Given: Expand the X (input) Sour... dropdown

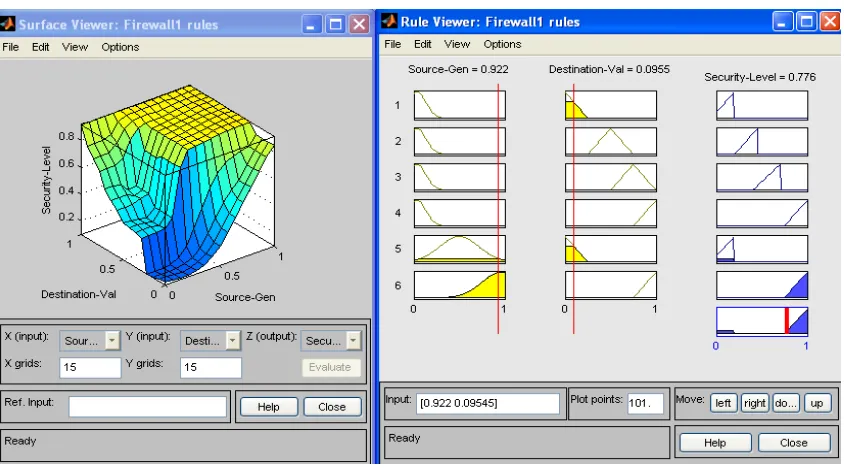Looking at the screenshot, I should pos(112,340).
